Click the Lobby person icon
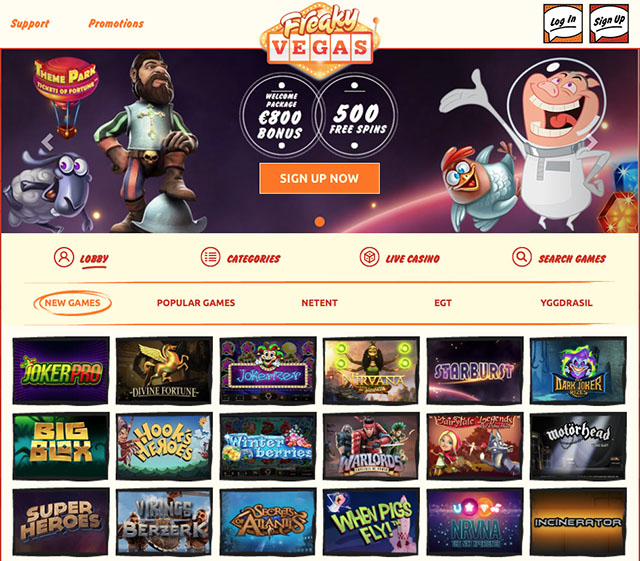 (x=64, y=257)
